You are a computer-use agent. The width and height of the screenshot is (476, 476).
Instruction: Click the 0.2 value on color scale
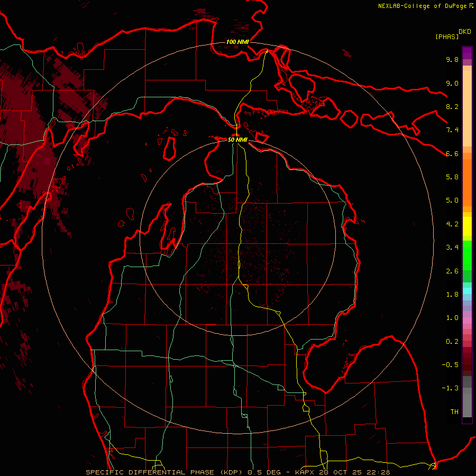coord(452,342)
